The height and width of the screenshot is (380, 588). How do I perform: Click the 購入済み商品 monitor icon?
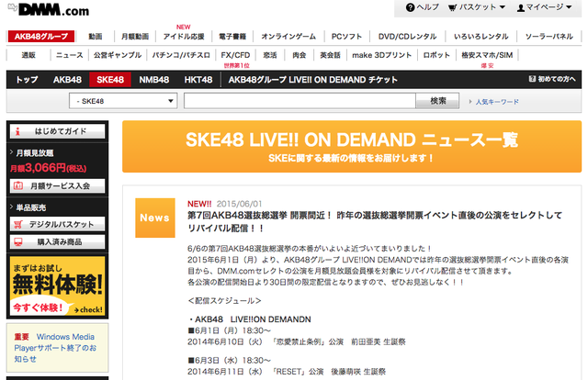click(18, 241)
